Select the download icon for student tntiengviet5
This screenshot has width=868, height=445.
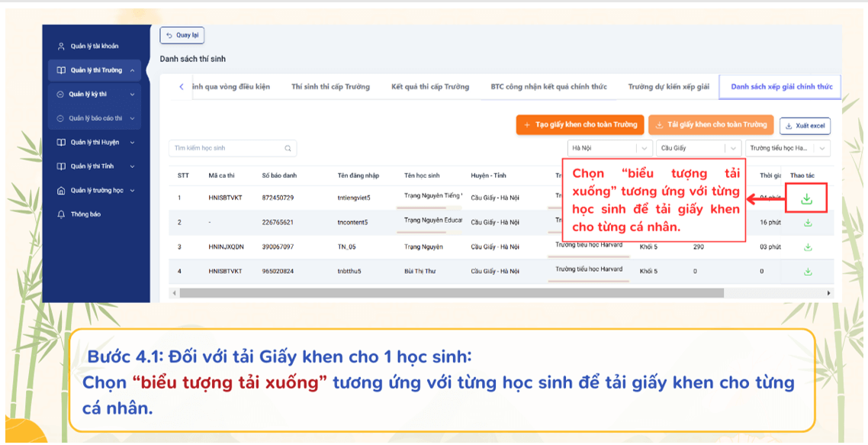[806, 198]
